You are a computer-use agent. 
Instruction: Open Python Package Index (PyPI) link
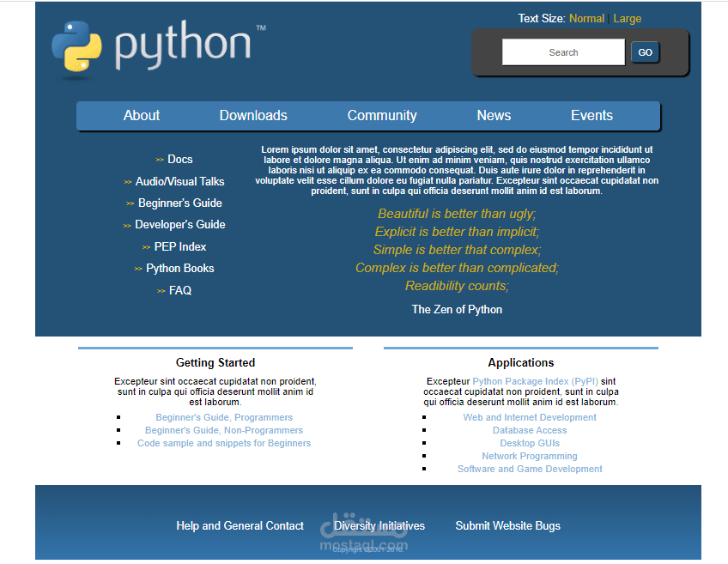[535, 381]
